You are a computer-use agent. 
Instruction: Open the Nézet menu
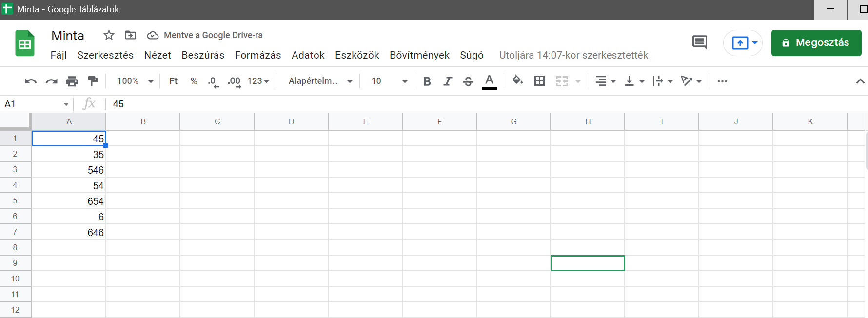click(158, 55)
